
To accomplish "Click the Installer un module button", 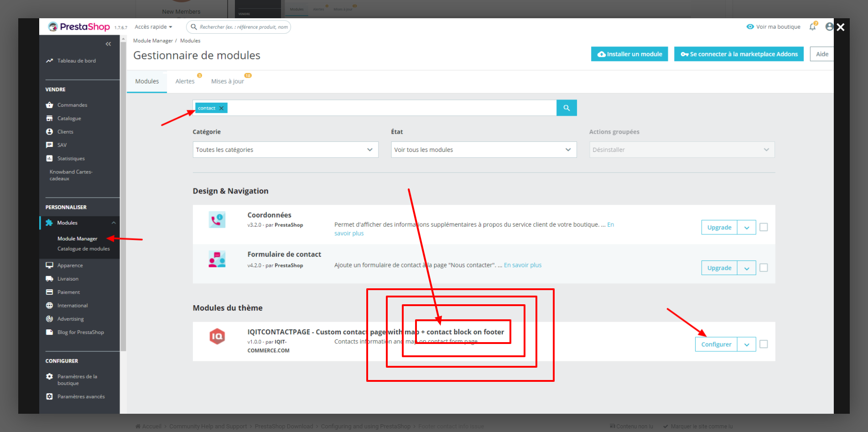I will (629, 54).
